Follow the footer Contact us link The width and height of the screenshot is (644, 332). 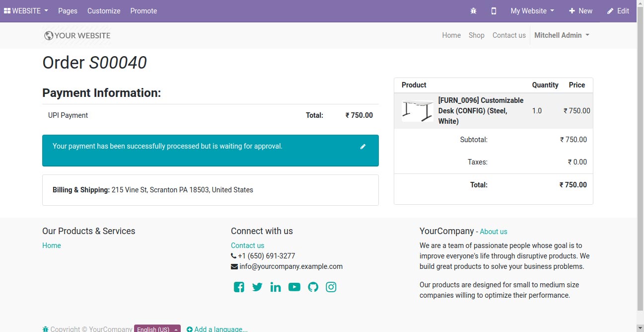pos(247,246)
